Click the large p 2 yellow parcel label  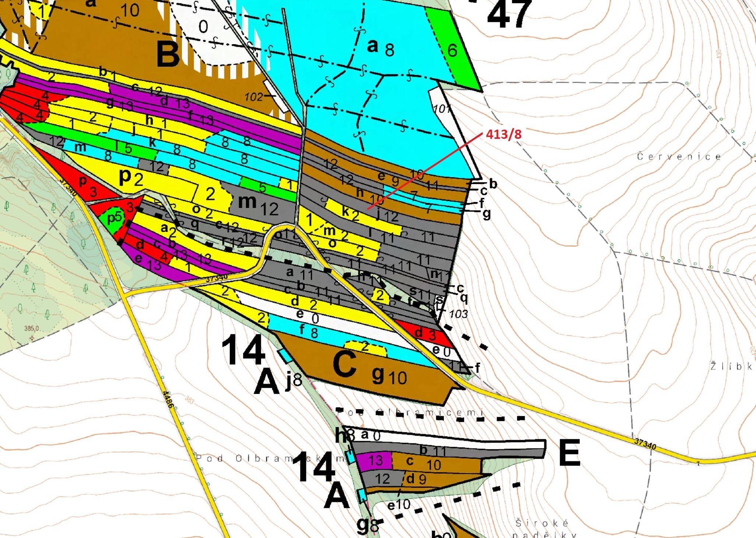[131, 179]
